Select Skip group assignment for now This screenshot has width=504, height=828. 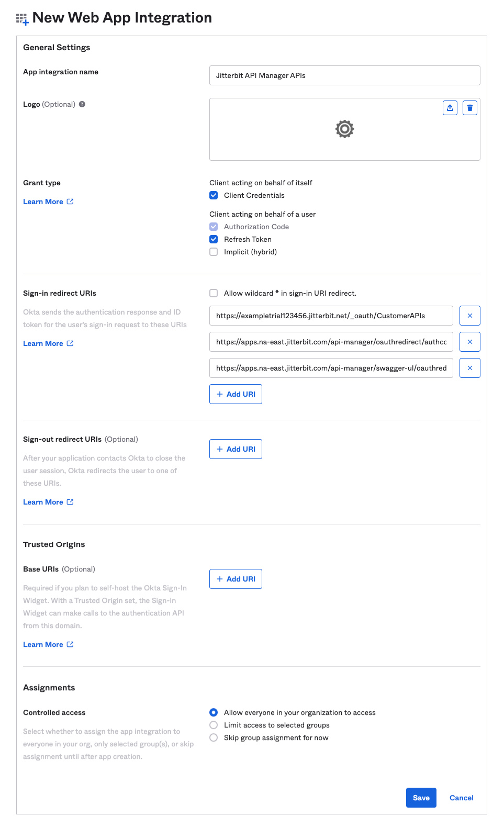214,737
